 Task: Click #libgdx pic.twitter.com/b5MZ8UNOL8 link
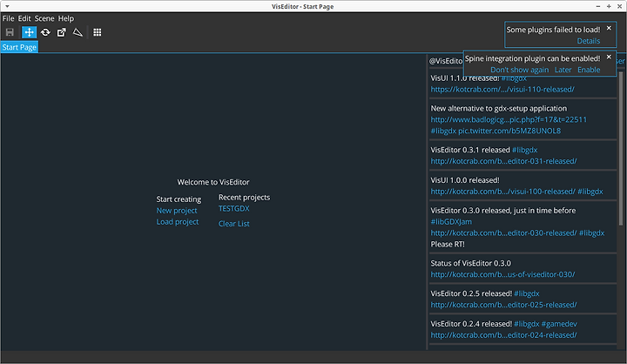[x=496, y=131]
